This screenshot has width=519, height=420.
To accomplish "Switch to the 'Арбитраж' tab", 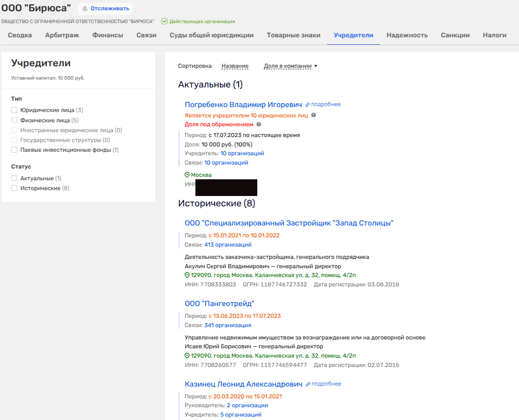I will 62,35.
